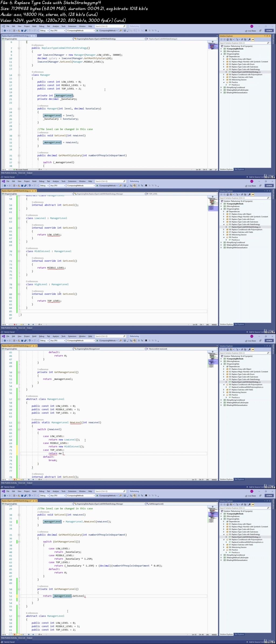The width and height of the screenshot is (276, 644).
Task: Click the New Project icon in the 00:03:46 frame toolbar
Action: [14, 185]
